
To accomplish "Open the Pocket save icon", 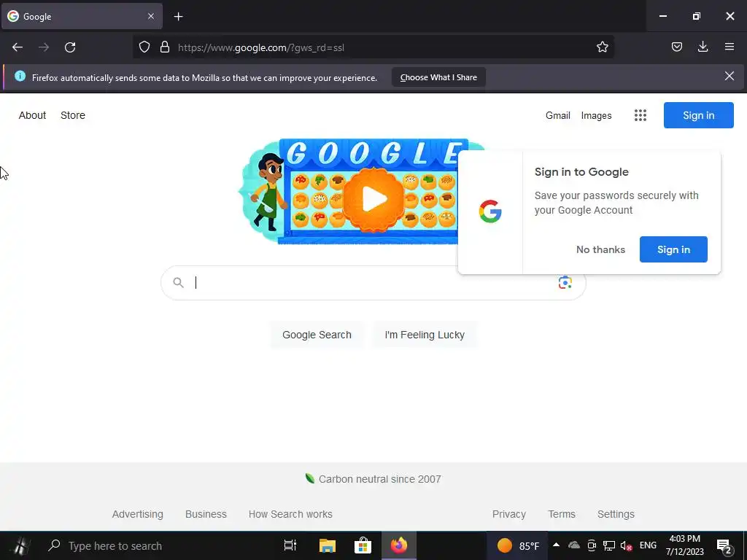I will pos(676,47).
